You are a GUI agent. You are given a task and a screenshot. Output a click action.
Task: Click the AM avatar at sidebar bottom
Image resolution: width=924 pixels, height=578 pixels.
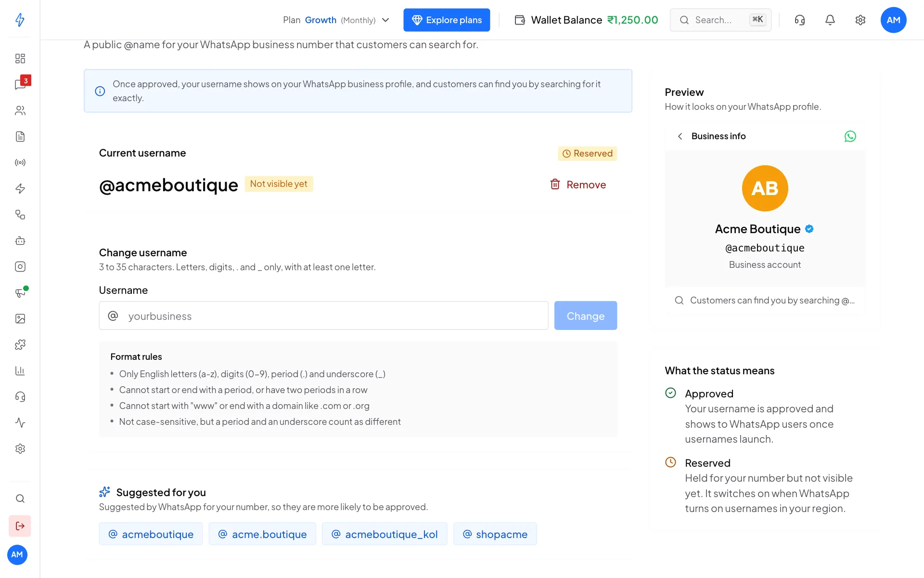(x=17, y=554)
